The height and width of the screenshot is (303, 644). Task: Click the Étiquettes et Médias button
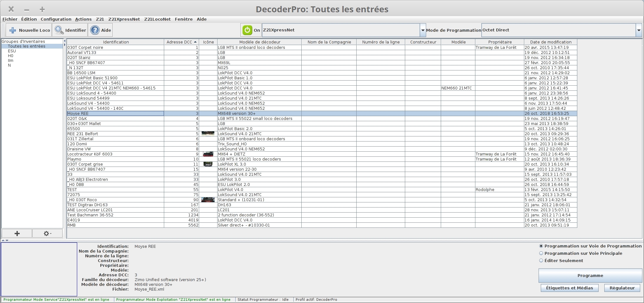pos(569,288)
